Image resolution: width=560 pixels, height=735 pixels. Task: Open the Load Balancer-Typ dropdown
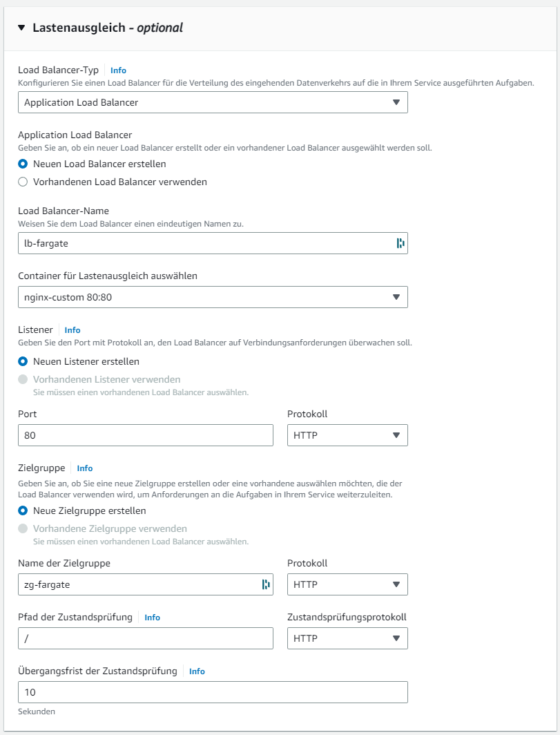click(213, 102)
